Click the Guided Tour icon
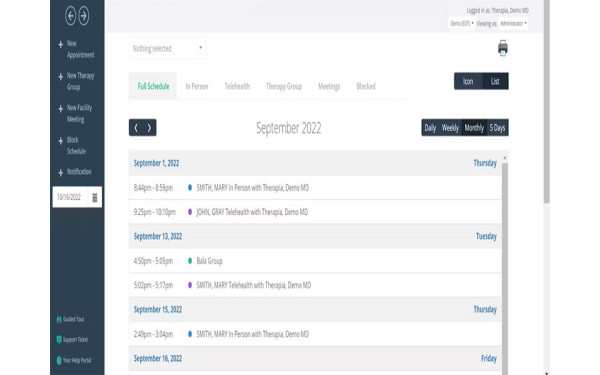Viewport: 600px width, 375px height. coord(59,320)
